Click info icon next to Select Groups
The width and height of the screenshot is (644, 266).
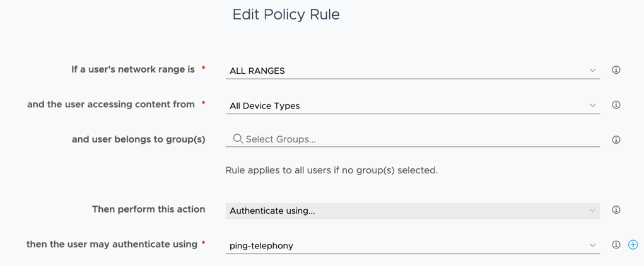pyautogui.click(x=616, y=139)
